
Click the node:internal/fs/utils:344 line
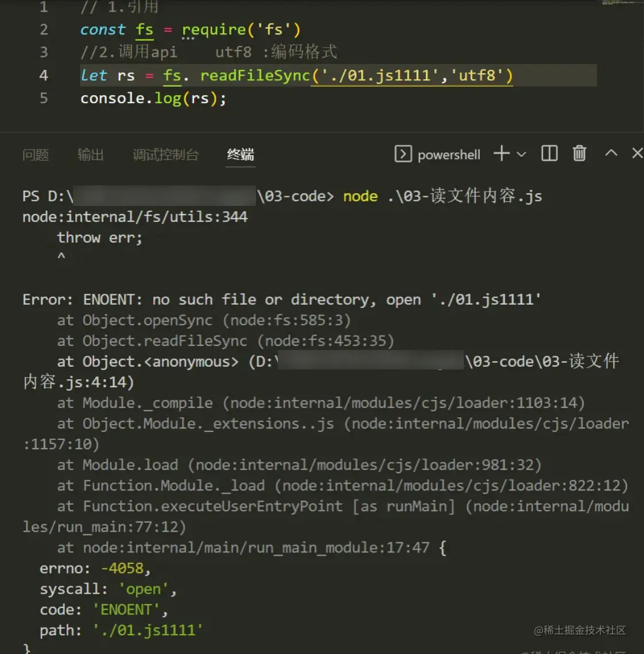click(x=135, y=217)
